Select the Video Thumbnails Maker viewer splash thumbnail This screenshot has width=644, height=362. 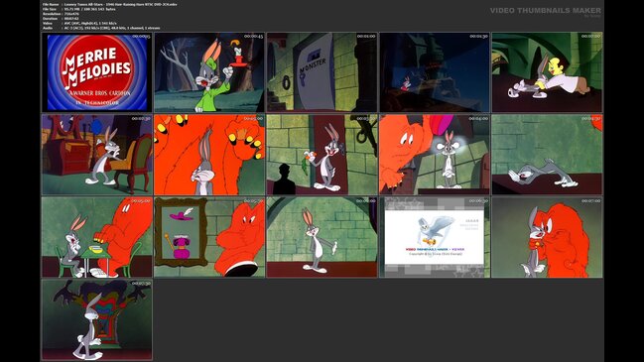pos(435,237)
